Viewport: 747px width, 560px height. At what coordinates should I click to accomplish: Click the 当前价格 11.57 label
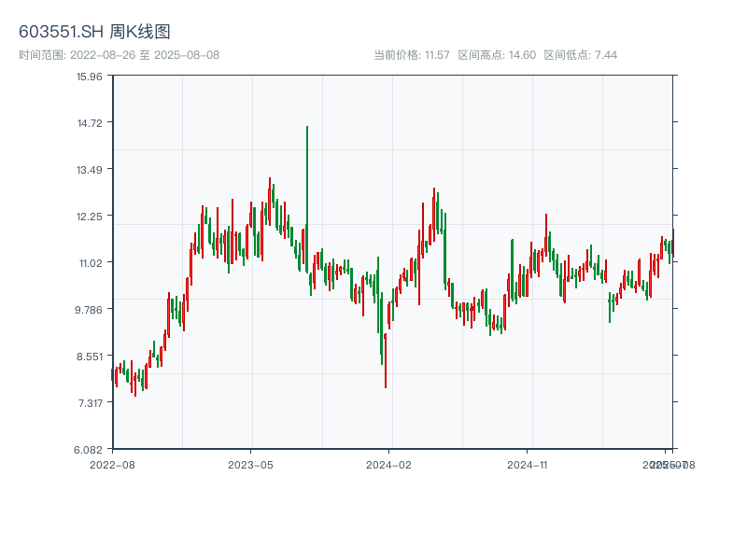pyautogui.click(x=412, y=55)
